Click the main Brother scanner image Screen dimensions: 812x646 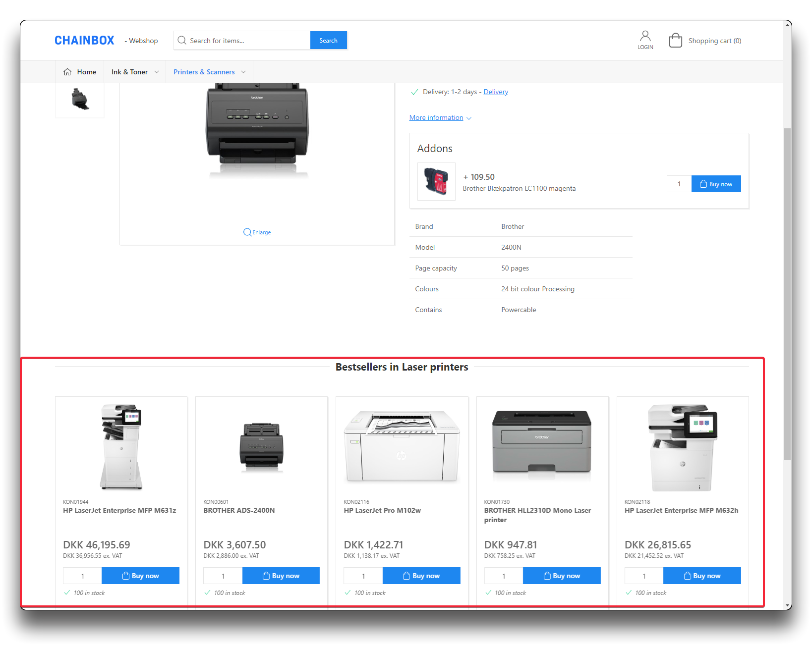pos(257,130)
